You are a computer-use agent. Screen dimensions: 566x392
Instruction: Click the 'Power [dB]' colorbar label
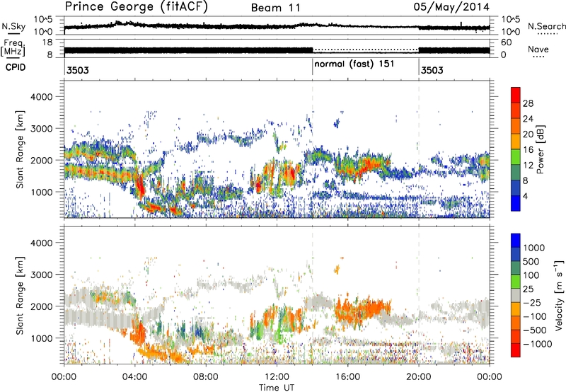click(540, 149)
